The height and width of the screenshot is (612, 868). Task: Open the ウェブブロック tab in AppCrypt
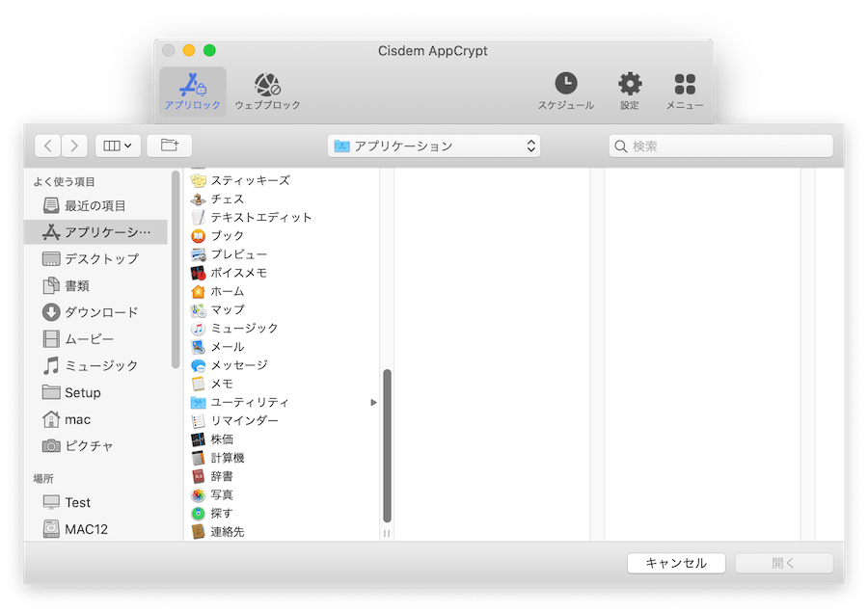pos(267,92)
